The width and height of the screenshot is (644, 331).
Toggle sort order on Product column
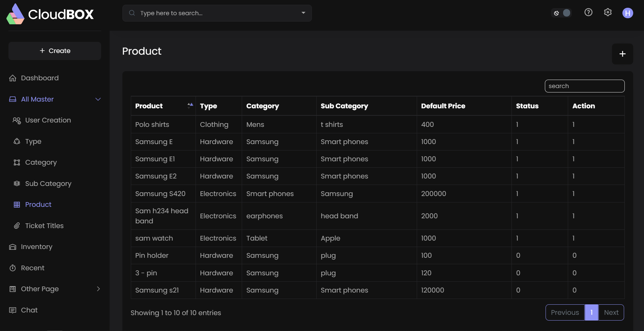(x=190, y=106)
